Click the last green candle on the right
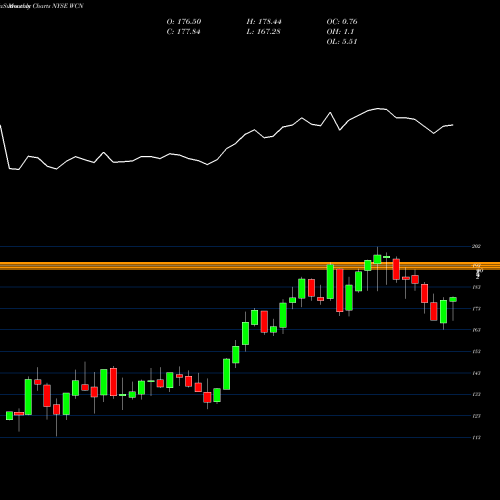500x500 pixels. tap(453, 299)
